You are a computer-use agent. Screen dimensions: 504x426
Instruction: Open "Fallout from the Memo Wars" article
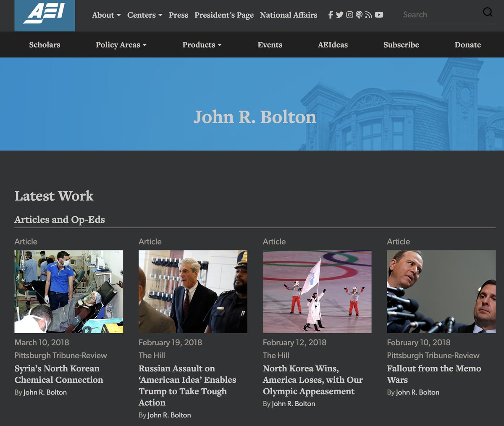click(434, 374)
